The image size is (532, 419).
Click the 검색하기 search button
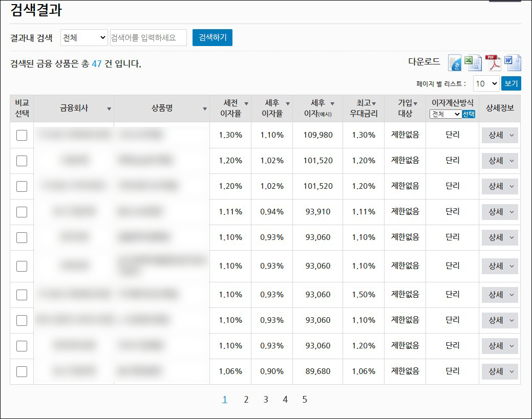point(212,37)
